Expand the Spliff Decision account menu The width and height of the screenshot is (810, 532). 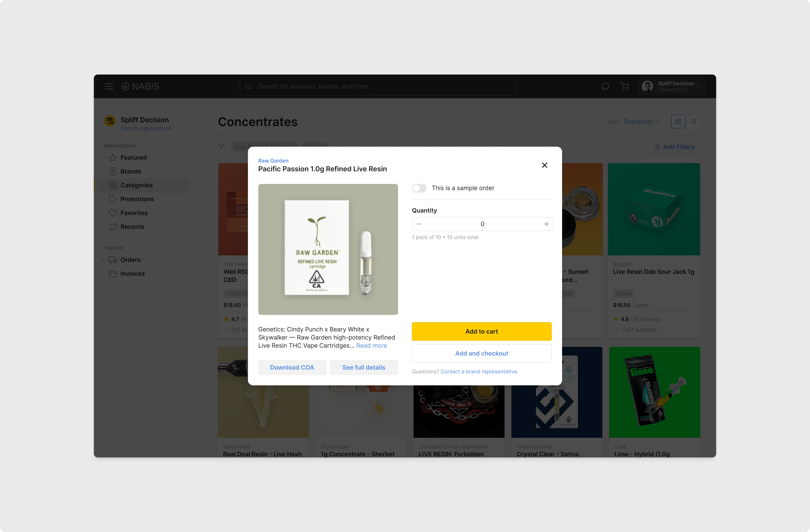coord(672,87)
